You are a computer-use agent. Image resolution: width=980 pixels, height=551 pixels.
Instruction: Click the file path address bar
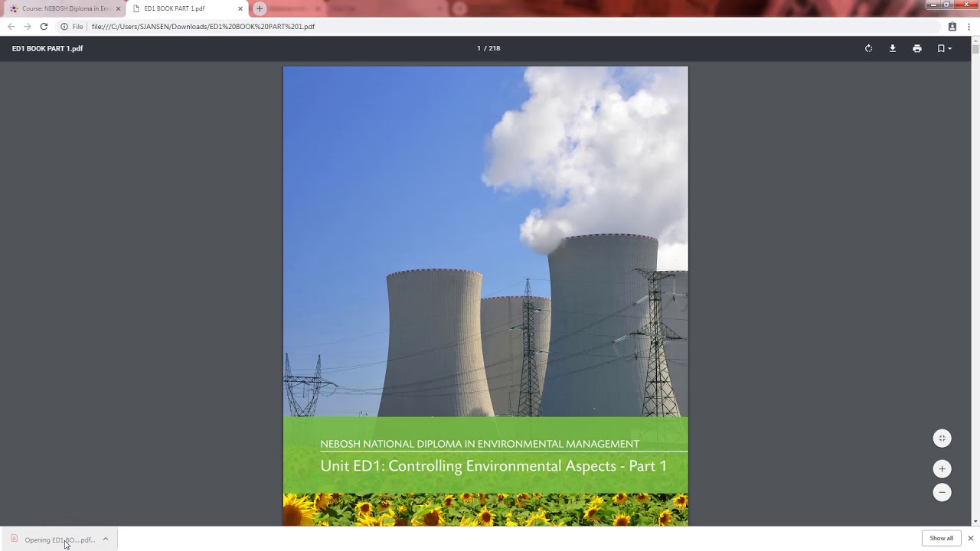[498, 26]
